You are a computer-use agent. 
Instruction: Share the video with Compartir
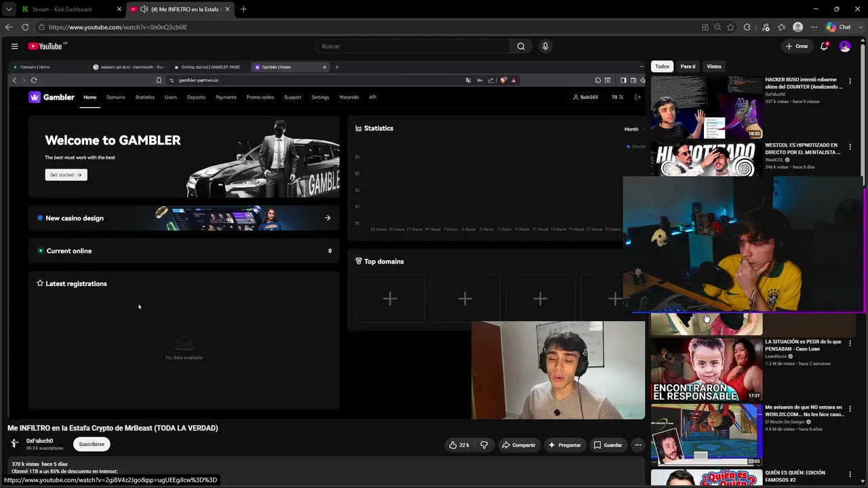(519, 445)
